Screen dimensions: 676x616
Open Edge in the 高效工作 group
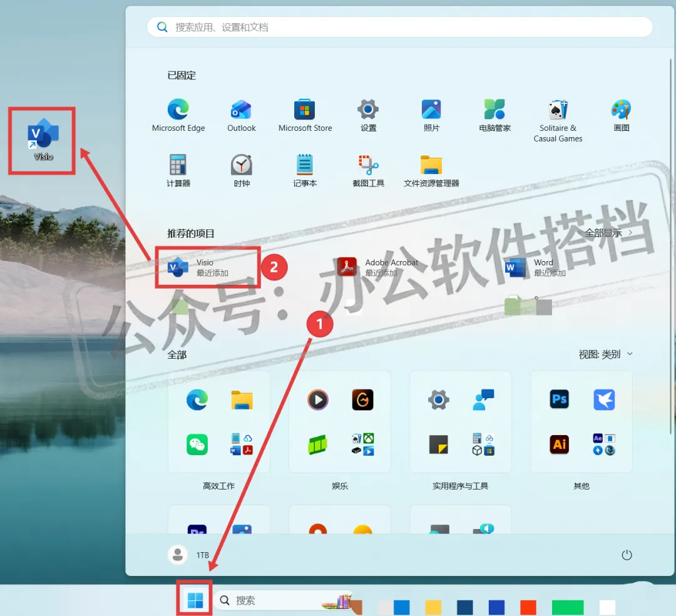pos(197,400)
